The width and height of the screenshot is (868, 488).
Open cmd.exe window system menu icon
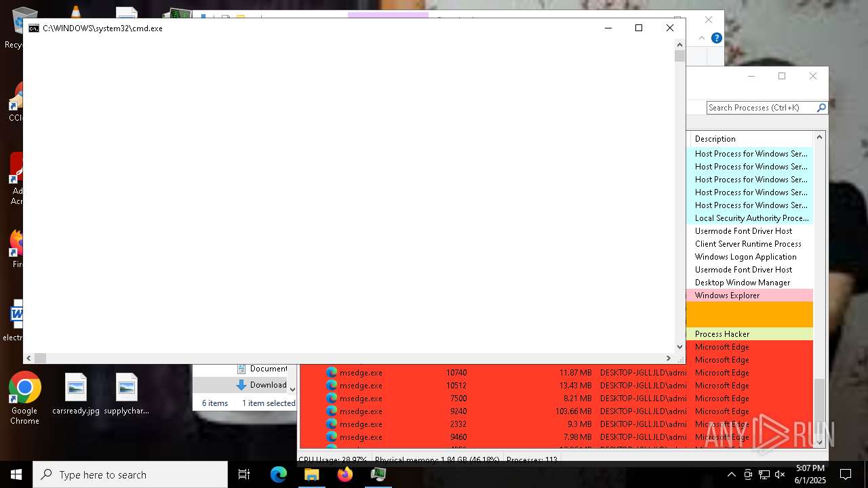pos(33,28)
